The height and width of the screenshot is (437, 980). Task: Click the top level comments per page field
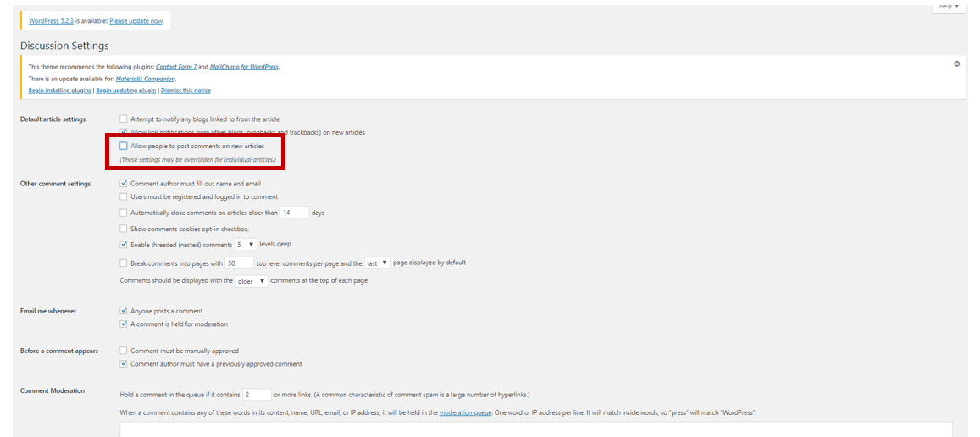(x=240, y=263)
